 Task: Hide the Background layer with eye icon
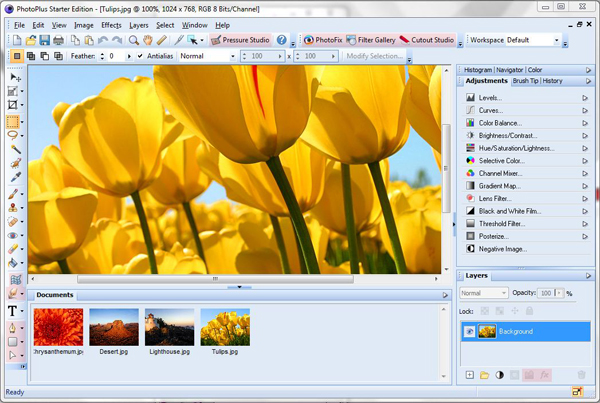click(469, 331)
